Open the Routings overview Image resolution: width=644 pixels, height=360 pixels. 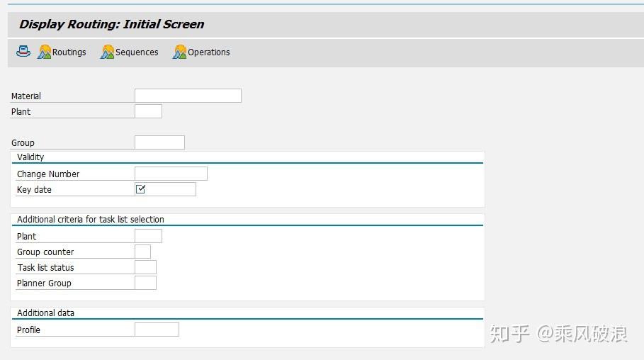tap(69, 52)
